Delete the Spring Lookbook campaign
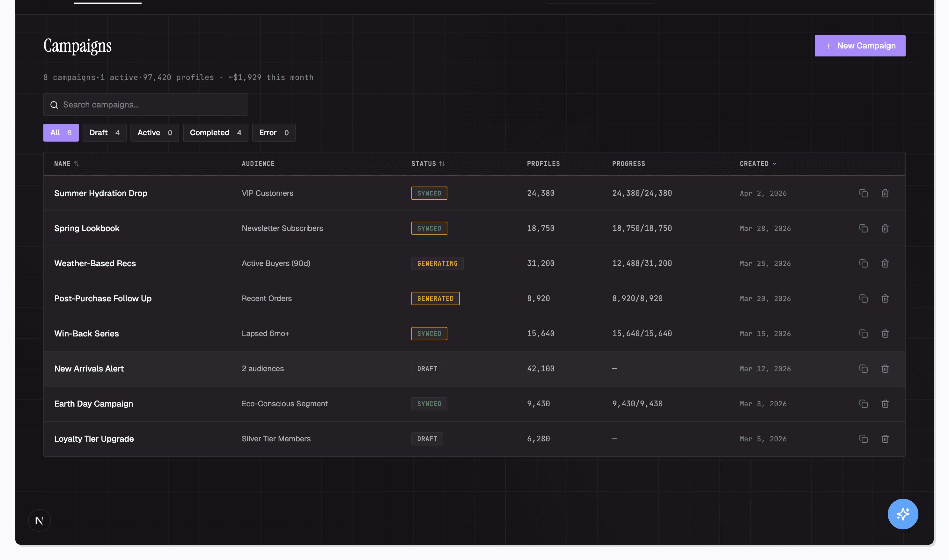This screenshot has width=949, height=560. click(x=885, y=228)
